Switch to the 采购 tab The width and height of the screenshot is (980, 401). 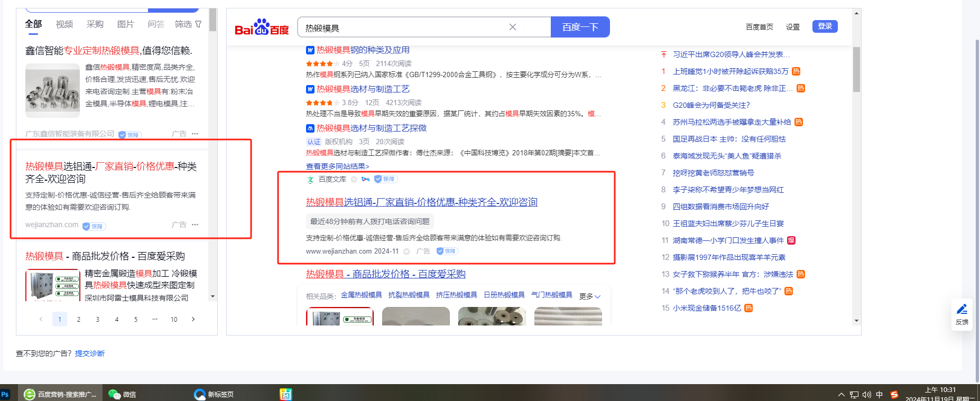click(95, 24)
